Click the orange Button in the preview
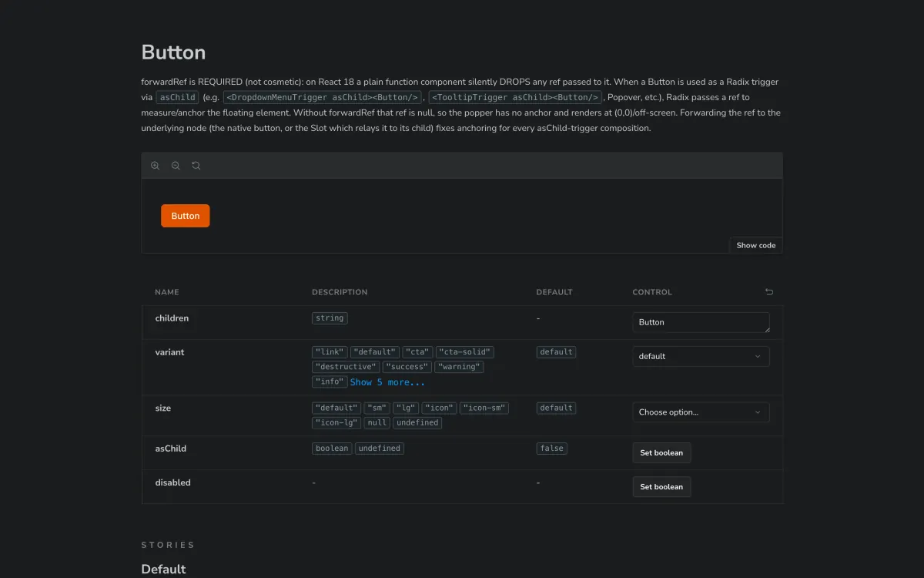This screenshot has width=924, height=578. tap(185, 216)
